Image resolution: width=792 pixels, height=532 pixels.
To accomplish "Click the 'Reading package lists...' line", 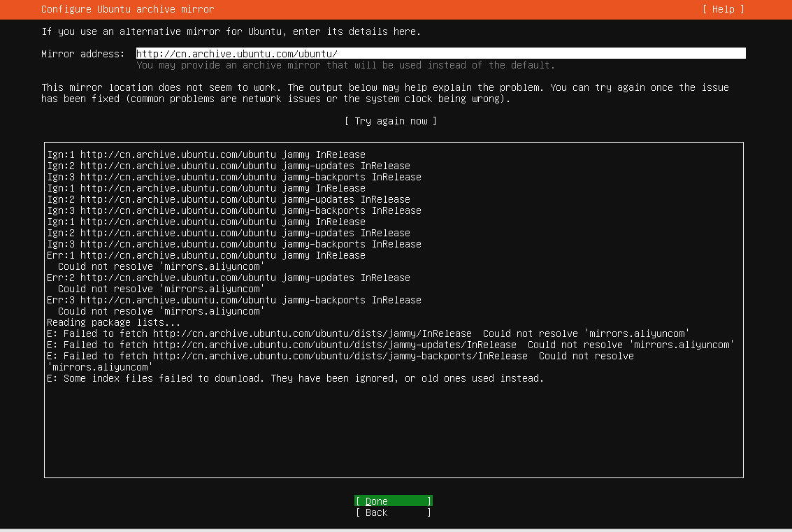I will [x=114, y=322].
